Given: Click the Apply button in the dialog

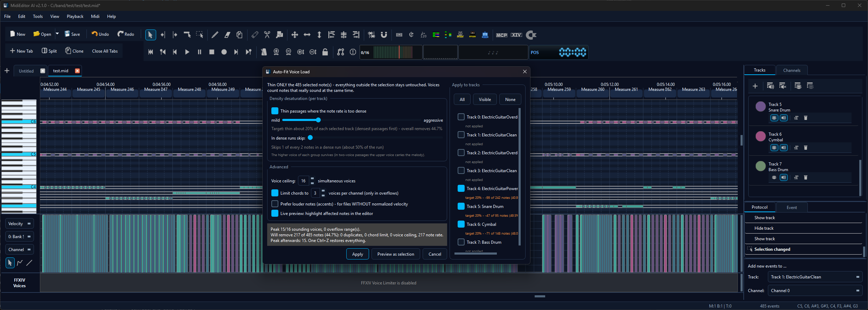Looking at the screenshot, I should (357, 254).
